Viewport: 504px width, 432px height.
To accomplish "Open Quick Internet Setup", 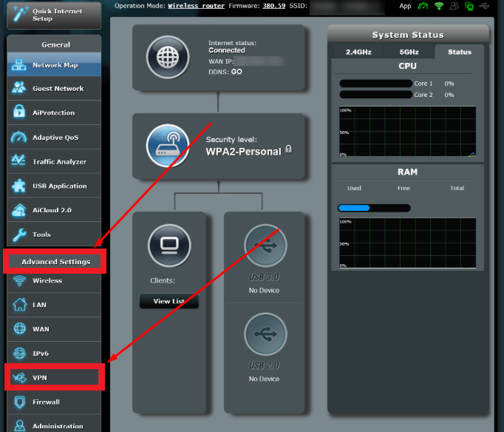I will pos(53,14).
